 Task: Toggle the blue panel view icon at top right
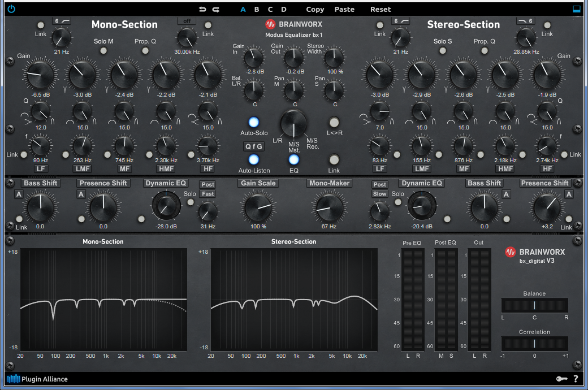577,9
